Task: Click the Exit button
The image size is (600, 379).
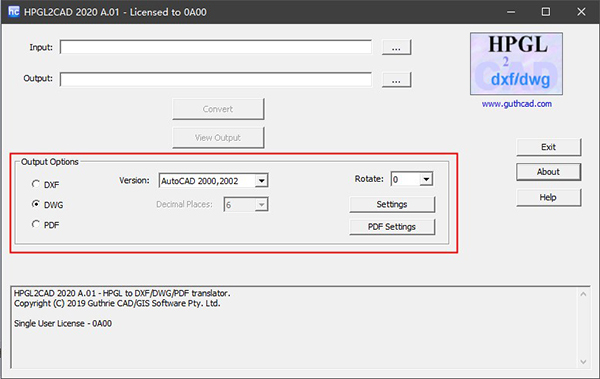Action: (548, 147)
